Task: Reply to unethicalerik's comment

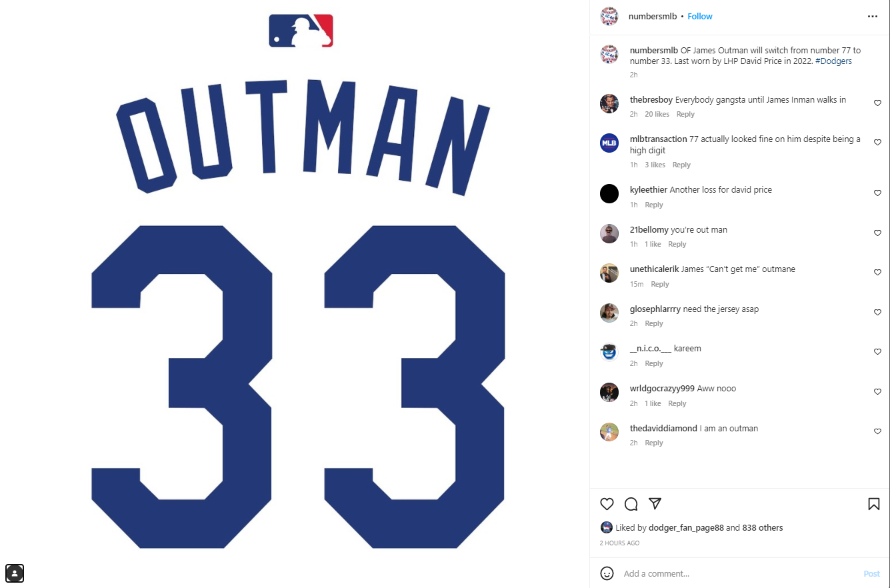Action: (x=660, y=285)
